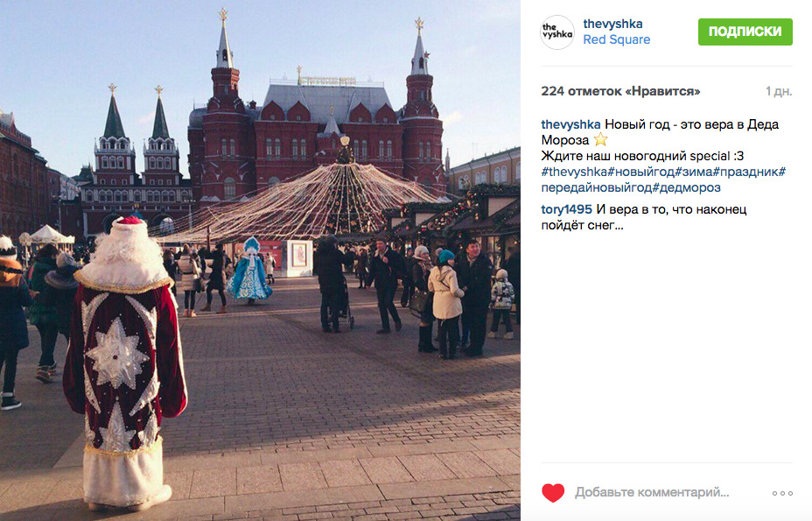The image size is (812, 521).
Task: Click Ded Moroz figure in the photo
Action: (125, 363)
